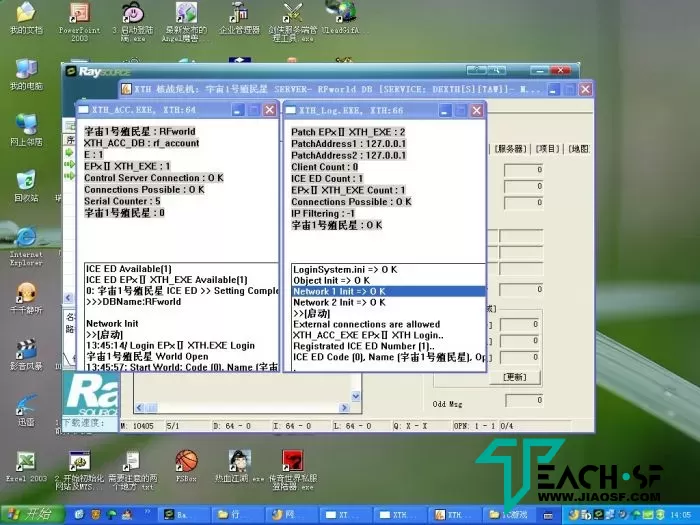The image size is (700, 525).
Task: Click 'PatchAddress2 : 127.0.0.1' in XTH_Log window
Action: point(349,155)
